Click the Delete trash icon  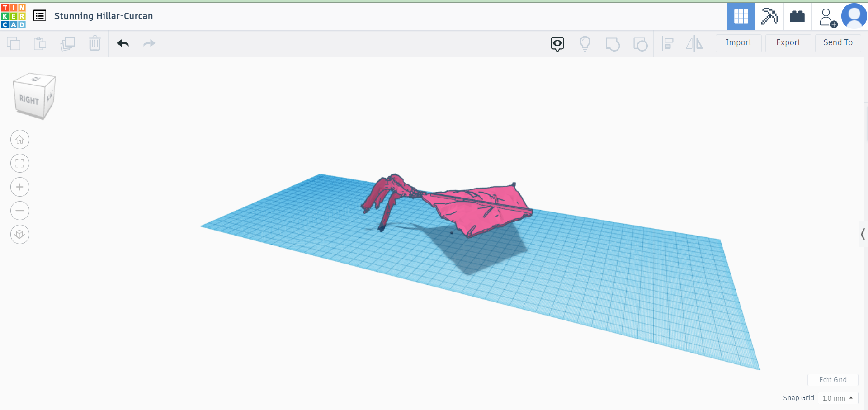pyautogui.click(x=95, y=43)
